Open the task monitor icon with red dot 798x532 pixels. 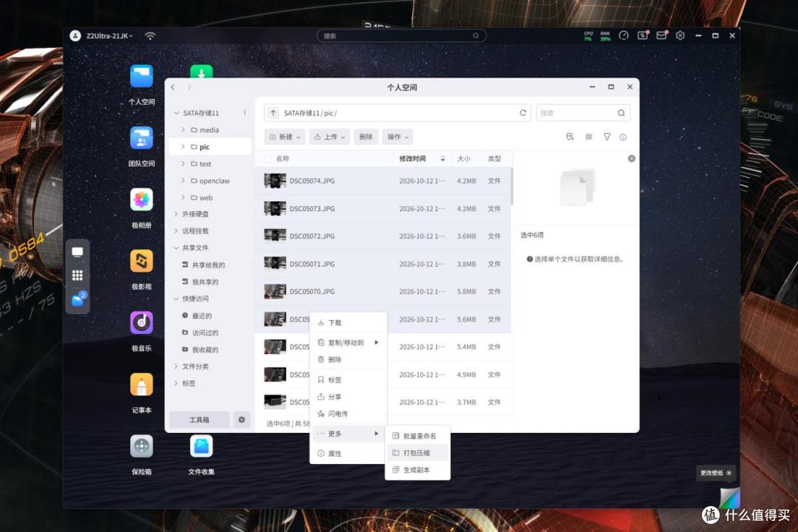[x=644, y=35]
